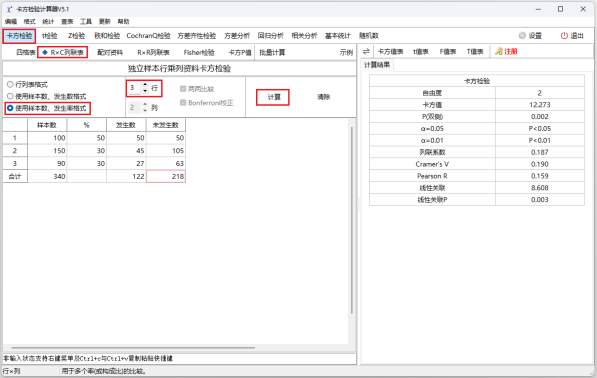Screen dimensions: 597x378
Task: Switch to the 方差齐性检验 tab
Action: (x=196, y=36)
